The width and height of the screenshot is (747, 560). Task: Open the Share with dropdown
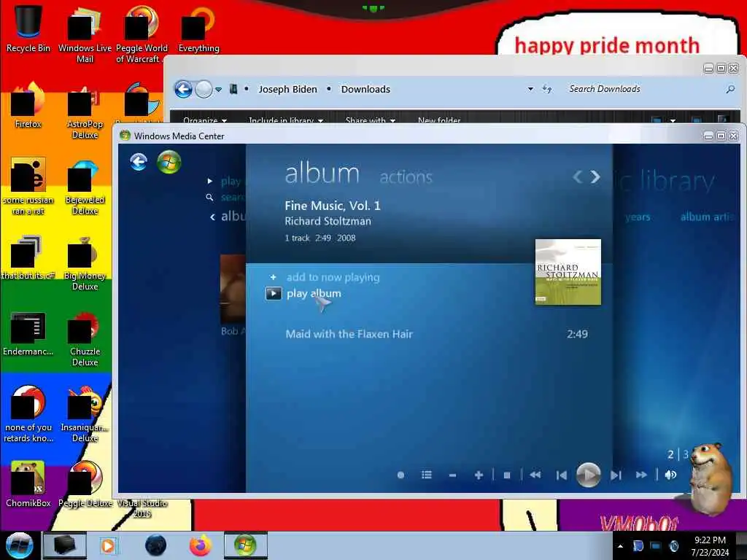370,120
